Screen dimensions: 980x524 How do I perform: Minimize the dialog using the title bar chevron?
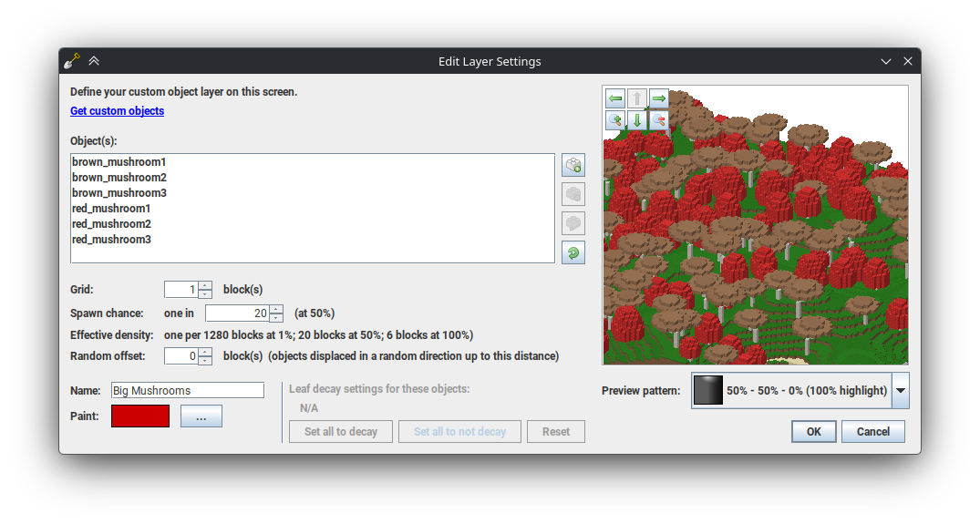coord(885,61)
